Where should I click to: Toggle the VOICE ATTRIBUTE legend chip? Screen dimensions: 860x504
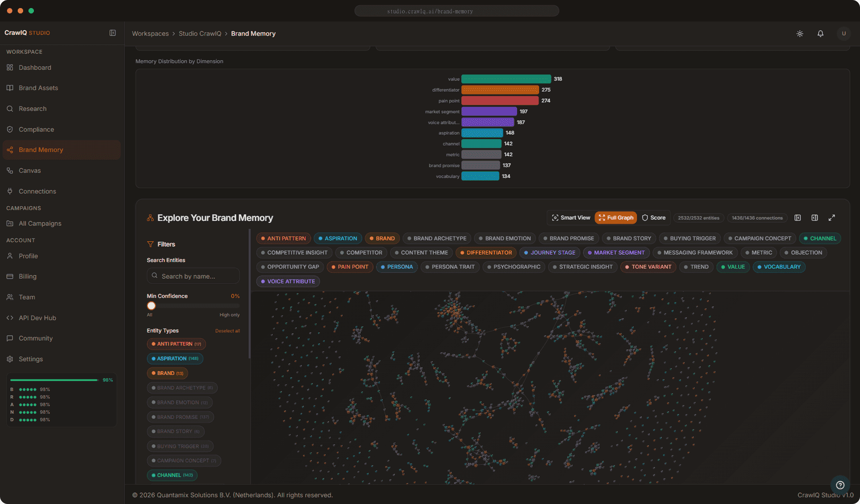coord(288,282)
